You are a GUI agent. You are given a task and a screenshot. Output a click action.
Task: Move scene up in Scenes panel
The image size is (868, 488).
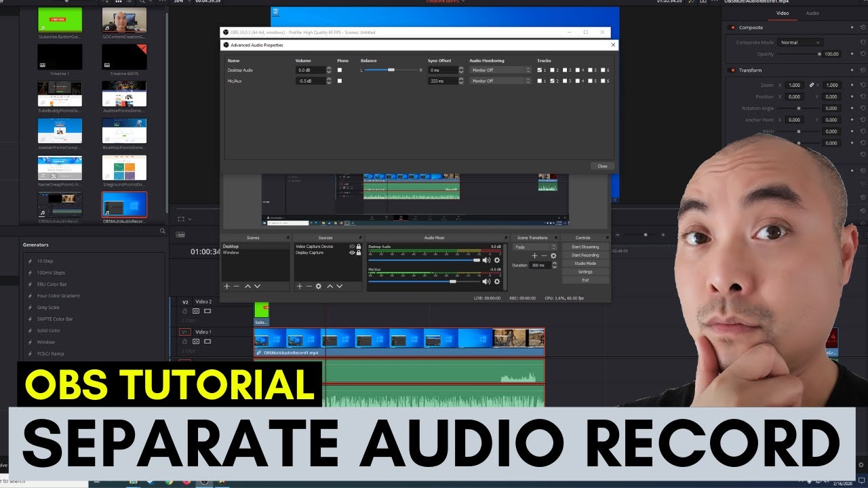coord(248,287)
